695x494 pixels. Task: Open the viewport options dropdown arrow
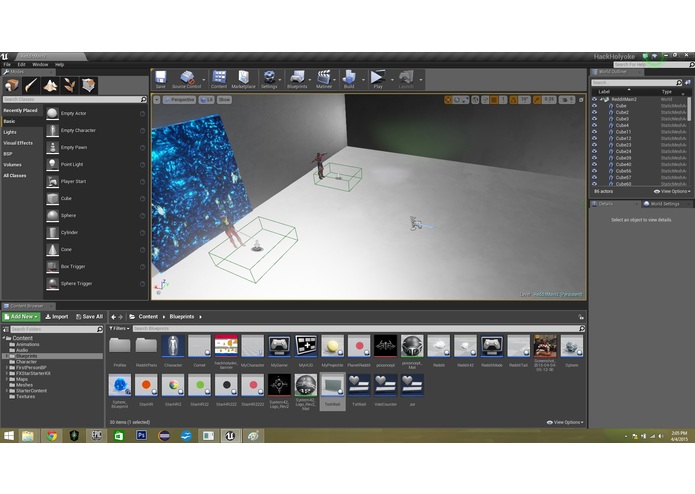pyautogui.click(x=157, y=100)
